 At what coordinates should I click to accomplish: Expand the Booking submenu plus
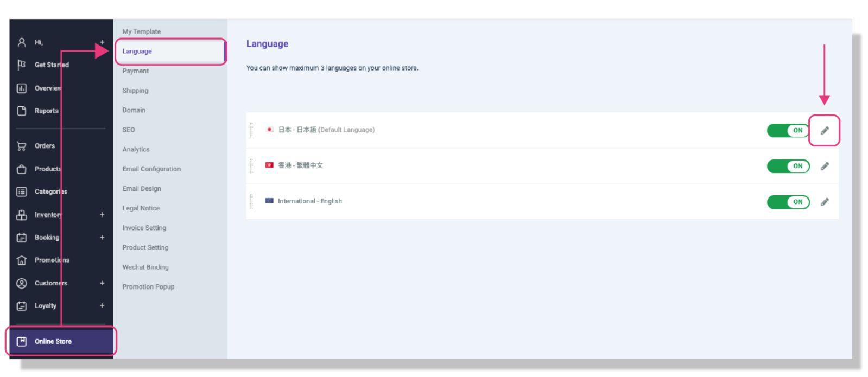(x=102, y=238)
